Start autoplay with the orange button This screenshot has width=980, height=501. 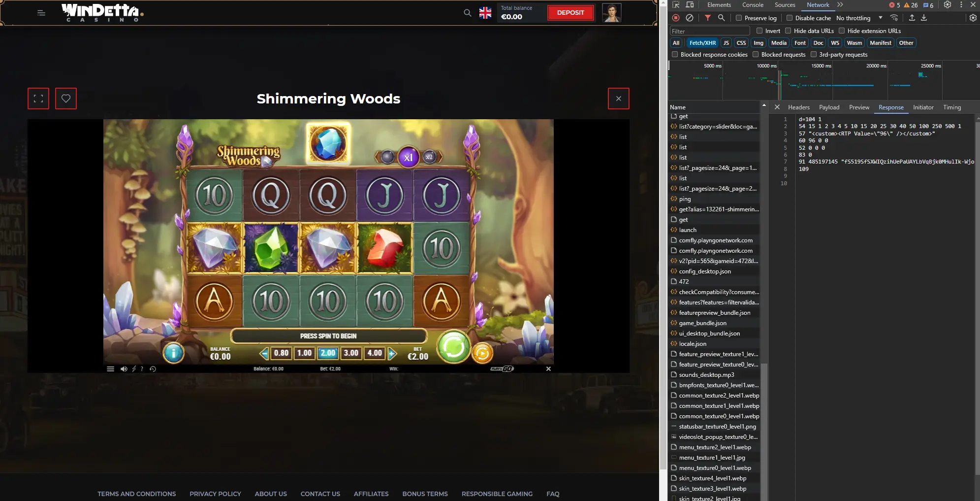pos(482,353)
